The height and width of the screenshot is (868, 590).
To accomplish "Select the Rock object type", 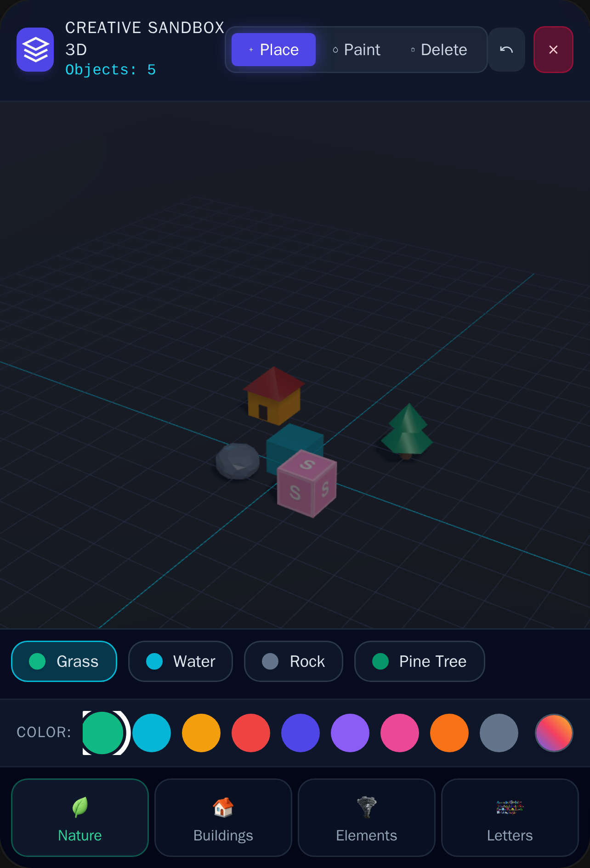I will click(x=294, y=661).
